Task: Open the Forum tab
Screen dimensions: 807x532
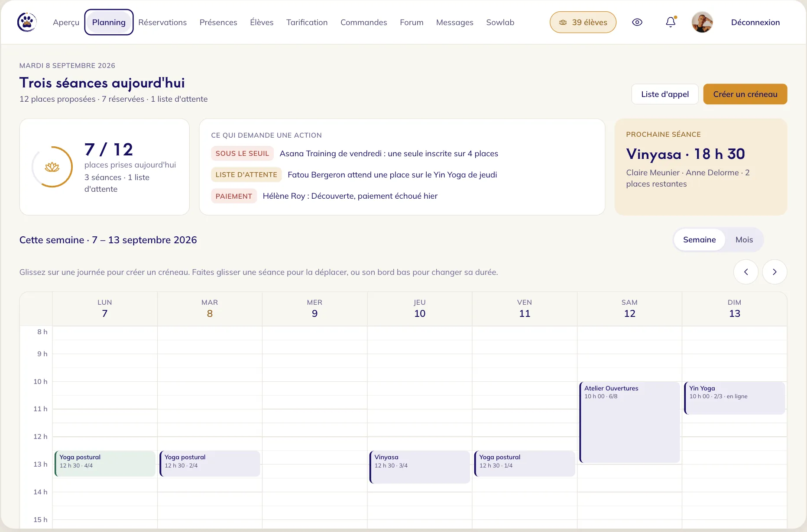Action: (x=412, y=22)
